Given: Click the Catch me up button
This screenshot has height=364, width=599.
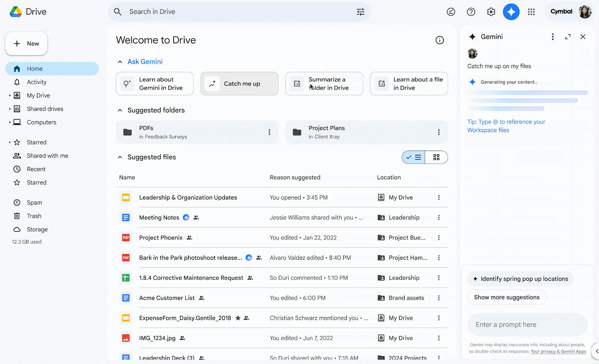Looking at the screenshot, I should pos(240,84).
